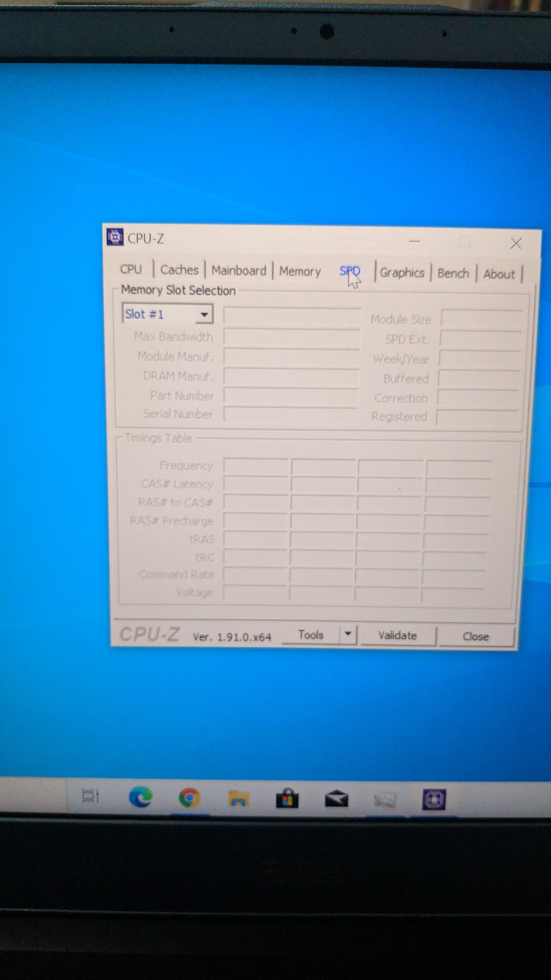Open the Memory tab
551x980 pixels.
coord(300,272)
